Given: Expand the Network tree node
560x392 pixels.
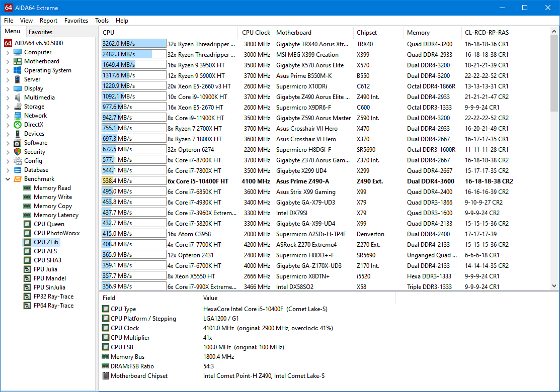Looking at the screenshot, I should (8, 116).
